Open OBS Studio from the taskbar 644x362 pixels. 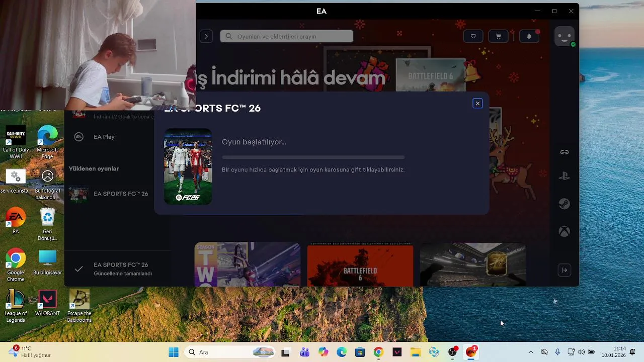(453, 352)
